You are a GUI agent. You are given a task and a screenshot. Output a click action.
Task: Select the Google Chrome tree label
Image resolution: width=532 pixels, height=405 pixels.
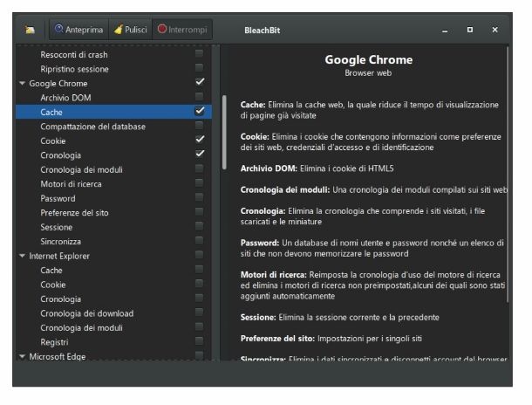tap(58, 83)
